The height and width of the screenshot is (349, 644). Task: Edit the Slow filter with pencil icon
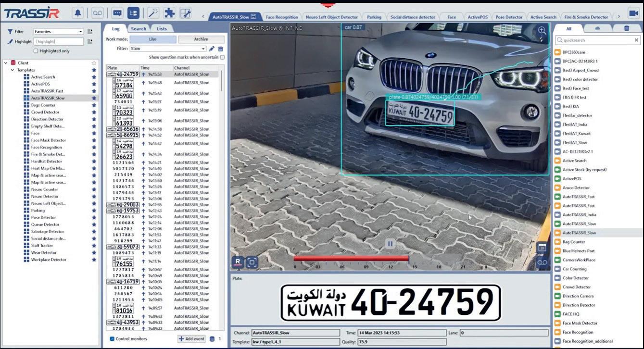[212, 49]
